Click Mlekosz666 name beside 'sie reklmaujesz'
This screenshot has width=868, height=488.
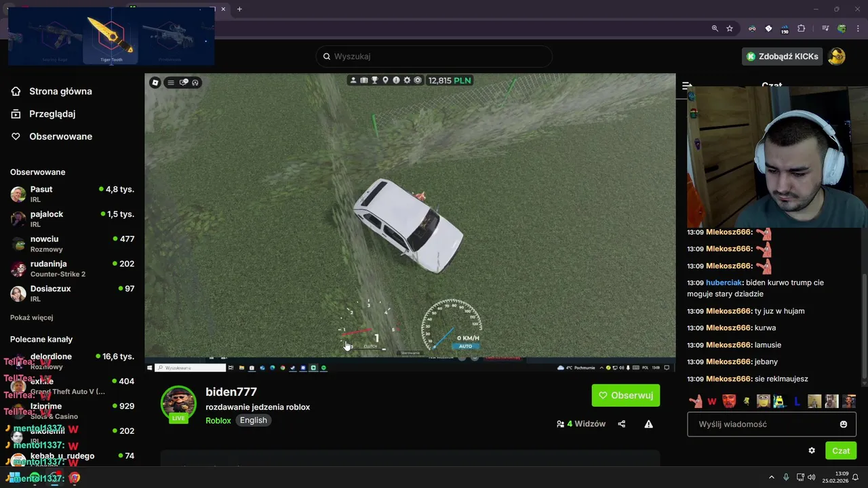pyautogui.click(x=729, y=379)
